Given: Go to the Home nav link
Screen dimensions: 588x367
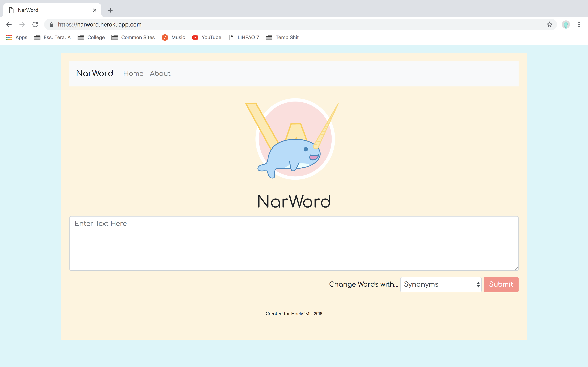Looking at the screenshot, I should 133,73.
